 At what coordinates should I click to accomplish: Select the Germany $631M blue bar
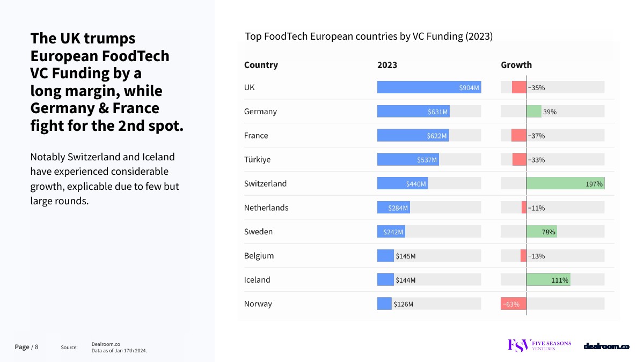point(413,112)
